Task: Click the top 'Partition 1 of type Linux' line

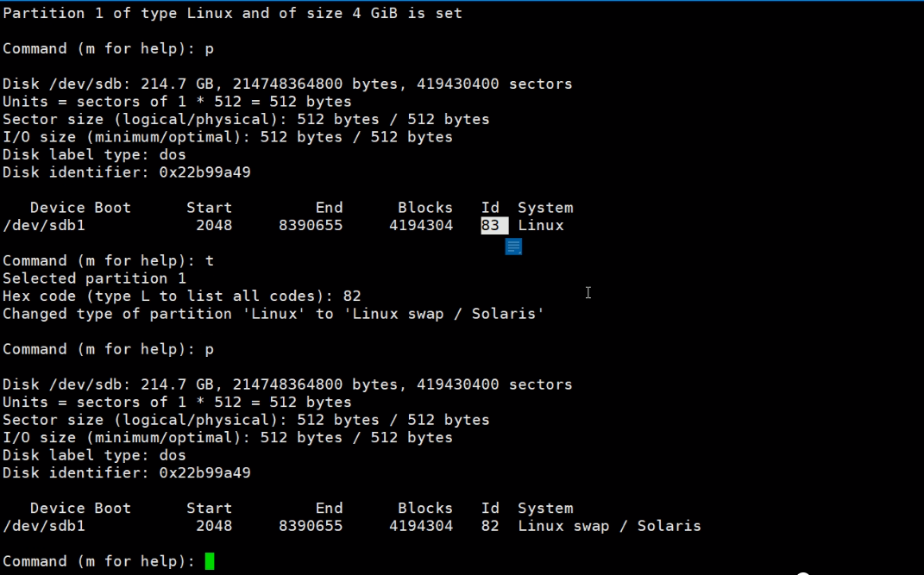Action: [232, 13]
